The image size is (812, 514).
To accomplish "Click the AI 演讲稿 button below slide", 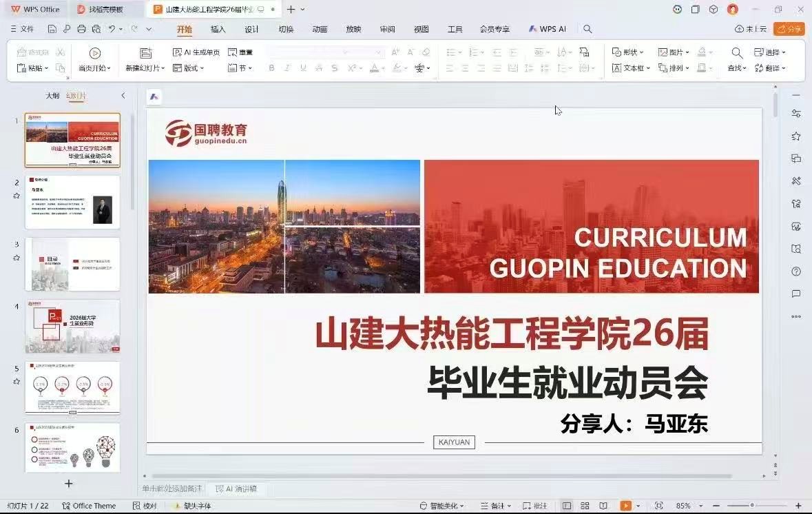I will [x=237, y=489].
